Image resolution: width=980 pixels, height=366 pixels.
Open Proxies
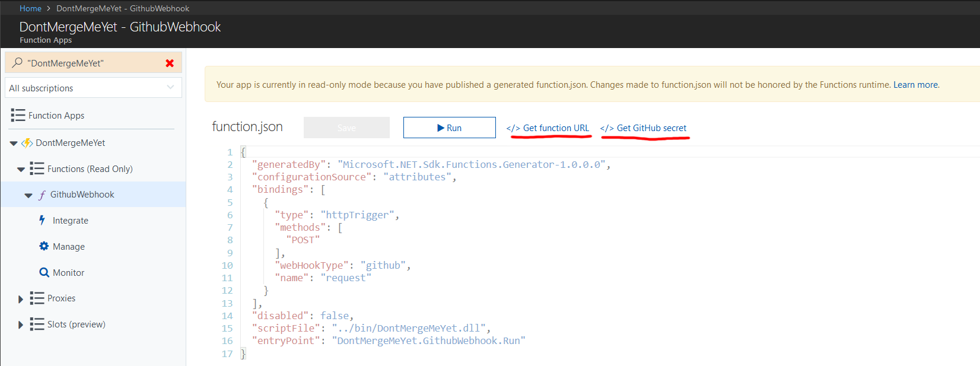[x=62, y=298]
